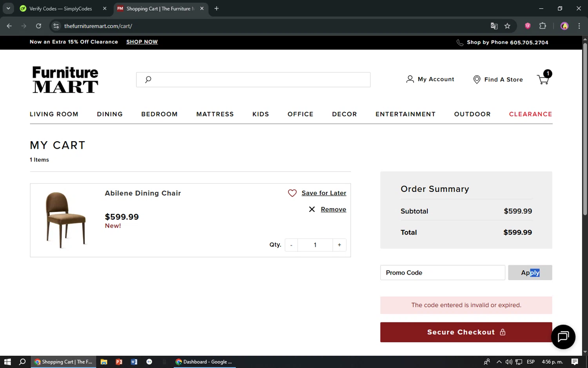This screenshot has width=588, height=368.
Task: Click the heart icon beside Save for Later
Action: pyautogui.click(x=292, y=193)
